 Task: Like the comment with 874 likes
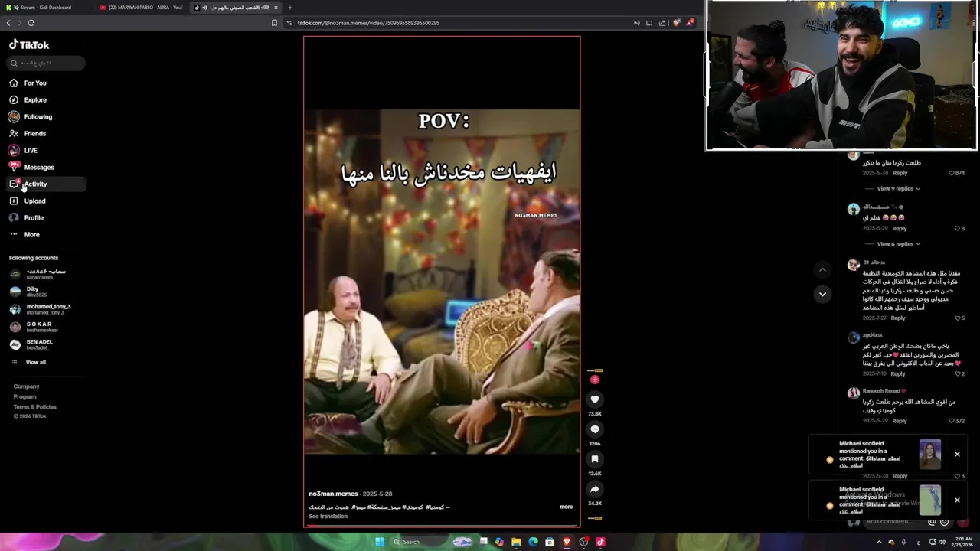tap(952, 173)
